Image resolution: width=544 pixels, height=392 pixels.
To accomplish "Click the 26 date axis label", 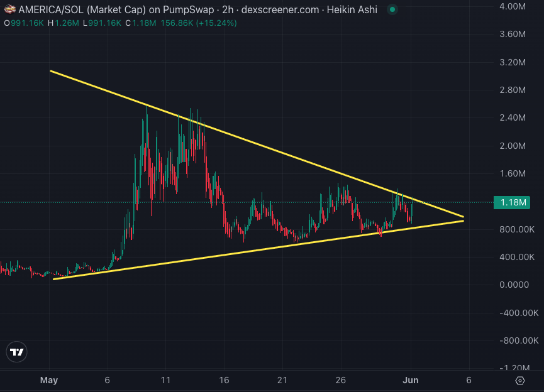I will tap(341, 380).
